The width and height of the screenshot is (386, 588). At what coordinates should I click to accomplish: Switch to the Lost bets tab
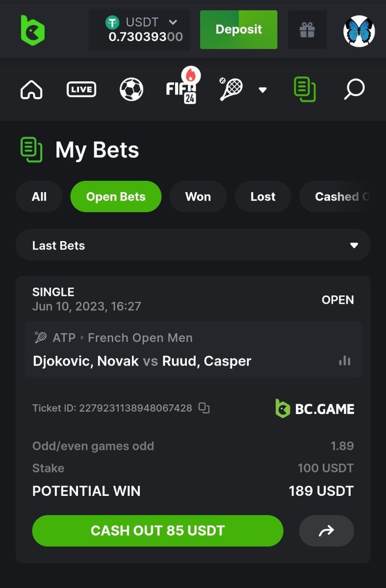(263, 196)
